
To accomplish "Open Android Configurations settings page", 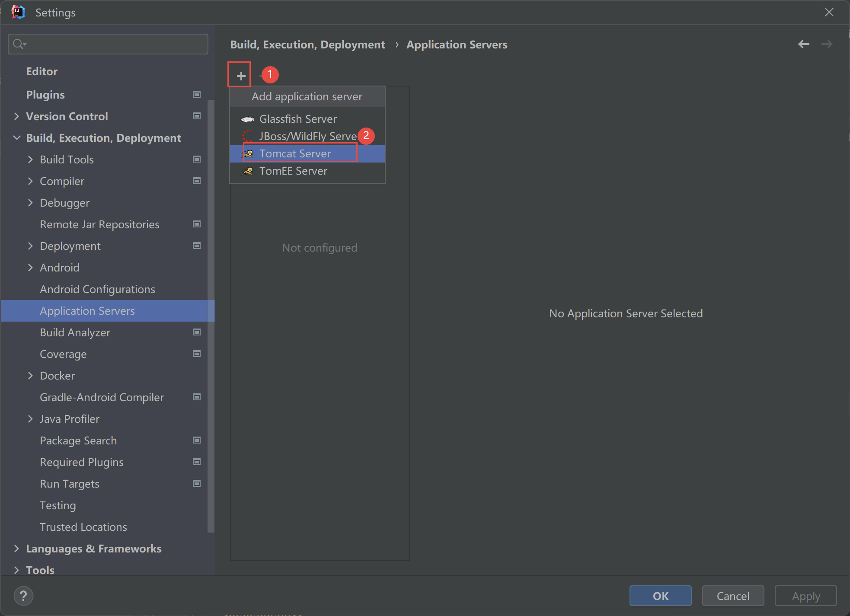I will point(97,289).
